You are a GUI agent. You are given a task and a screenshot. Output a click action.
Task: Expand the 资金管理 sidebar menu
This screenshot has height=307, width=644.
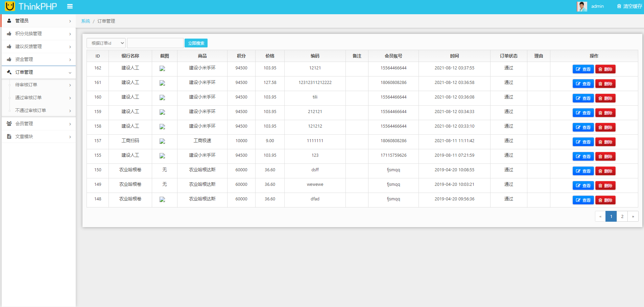click(39, 59)
